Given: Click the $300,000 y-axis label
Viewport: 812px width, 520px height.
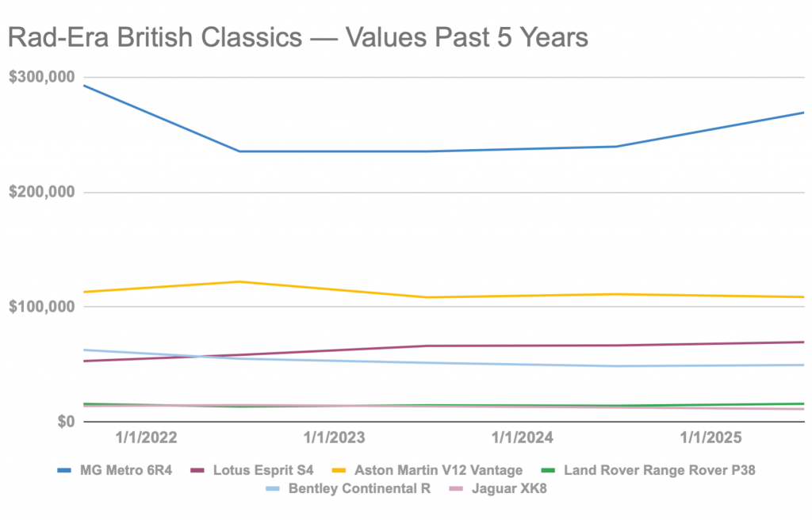Looking at the screenshot, I should click(x=41, y=77).
